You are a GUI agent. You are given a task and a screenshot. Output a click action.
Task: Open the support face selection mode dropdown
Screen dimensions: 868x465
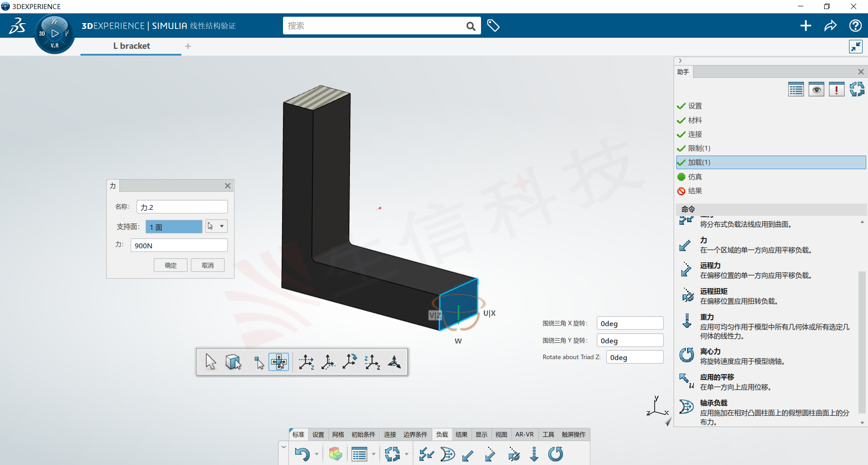tap(222, 226)
